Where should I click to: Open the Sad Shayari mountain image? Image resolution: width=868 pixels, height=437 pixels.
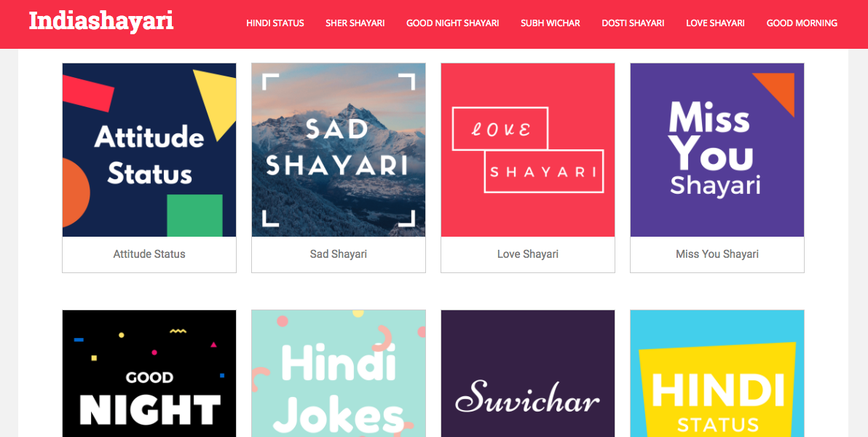339,150
